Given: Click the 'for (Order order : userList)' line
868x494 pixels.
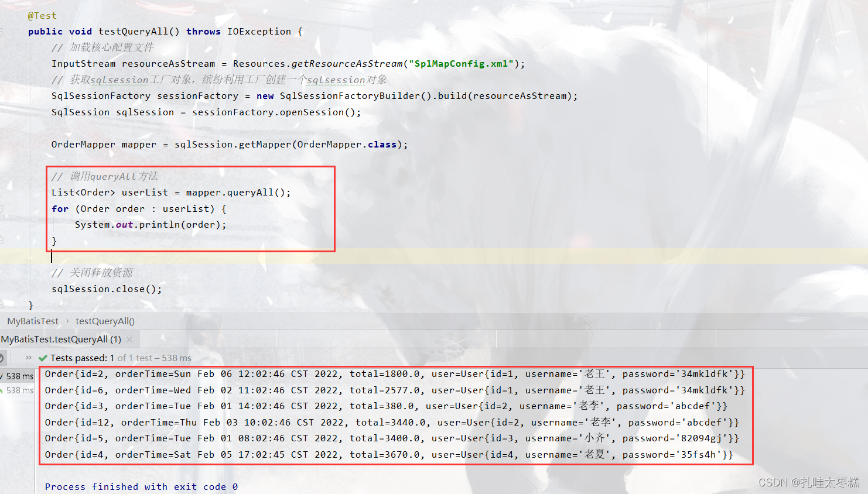Looking at the screenshot, I should pyautogui.click(x=139, y=209).
